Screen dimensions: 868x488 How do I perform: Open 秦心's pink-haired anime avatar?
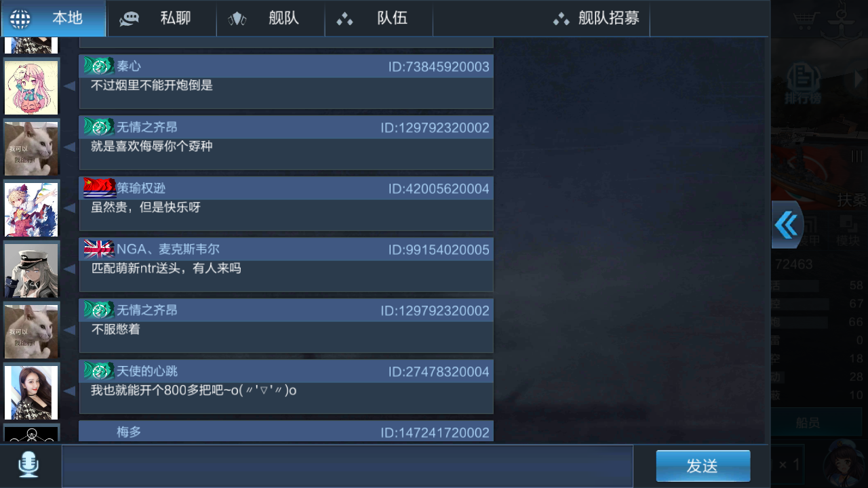31,87
